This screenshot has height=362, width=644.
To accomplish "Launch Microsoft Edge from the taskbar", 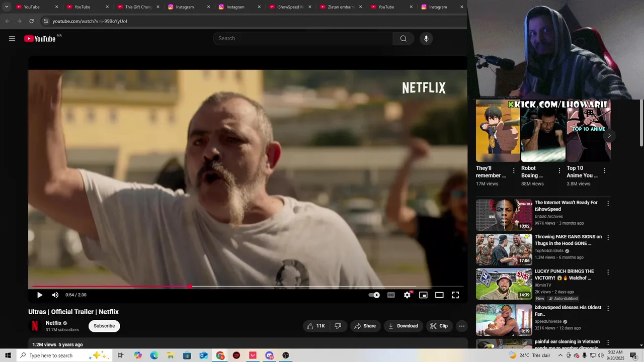I will tap(154, 355).
